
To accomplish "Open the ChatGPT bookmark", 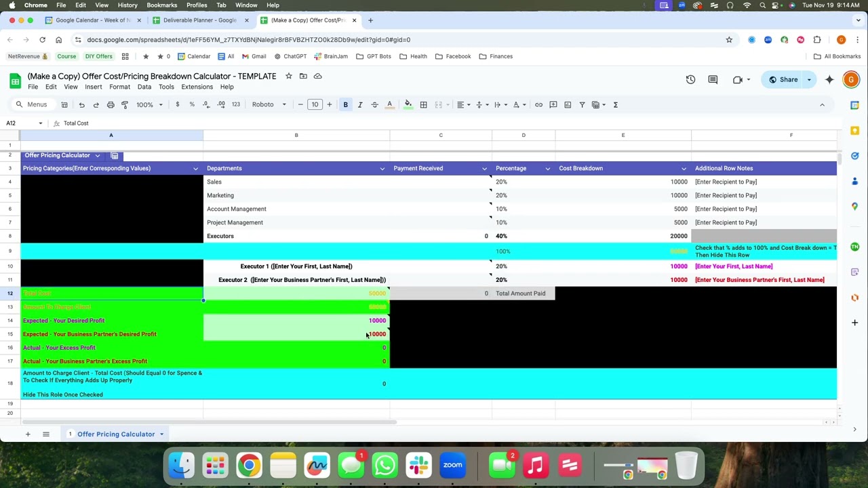I will (290, 56).
